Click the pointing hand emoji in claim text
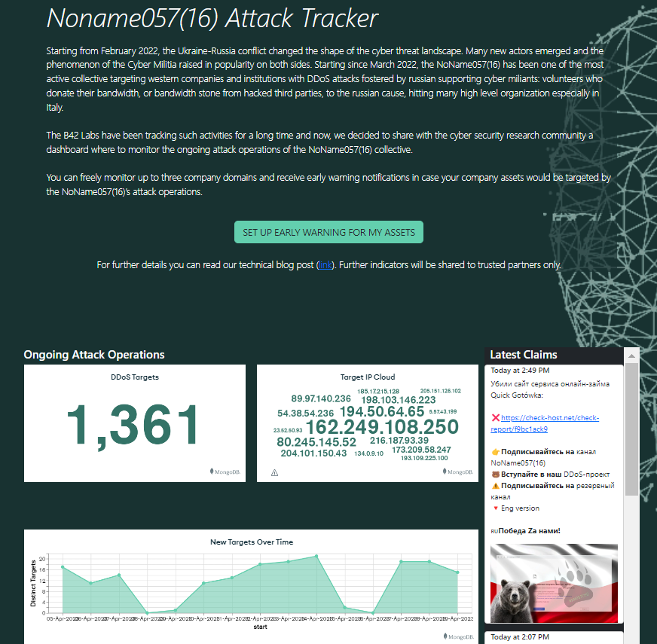657x644 pixels. pos(495,452)
